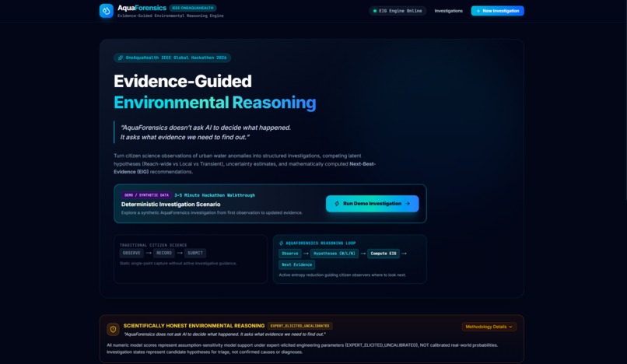
Task: Click the shield icon in the honesty banner
Action: pyautogui.click(x=113, y=329)
